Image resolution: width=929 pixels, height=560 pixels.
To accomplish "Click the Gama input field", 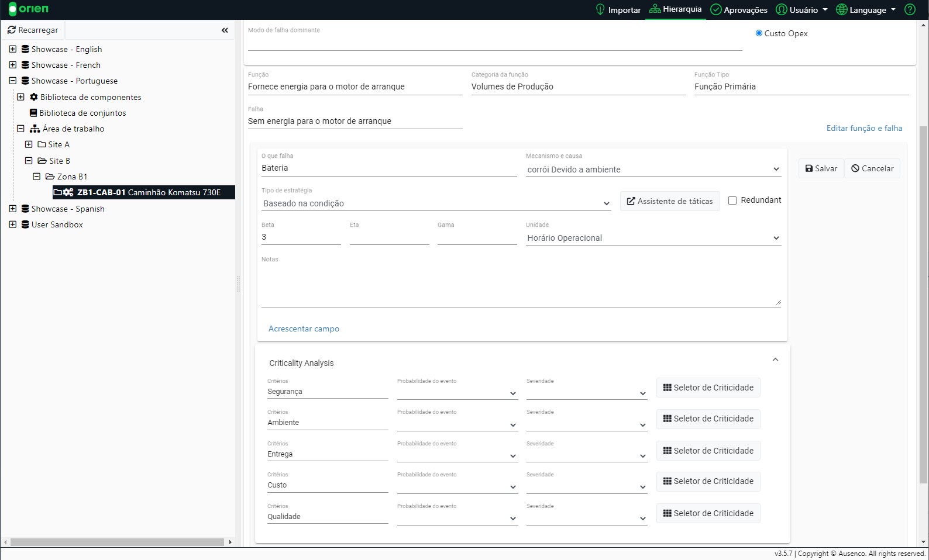I will click(x=477, y=237).
